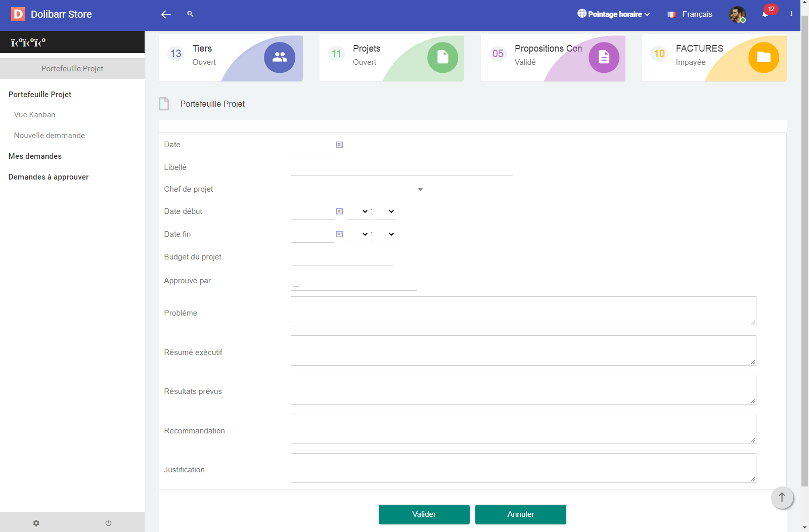Click the power logout icon
809x532 pixels.
point(108,523)
